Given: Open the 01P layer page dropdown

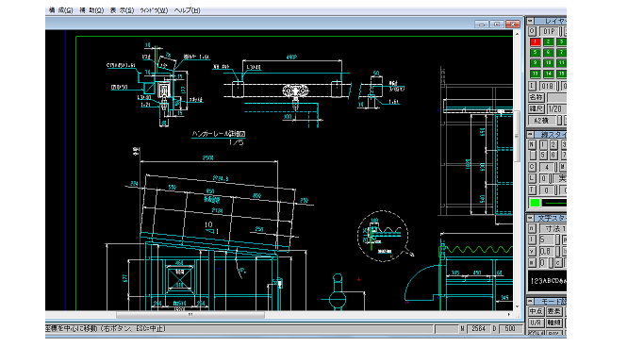Looking at the screenshot, I should [x=549, y=31].
